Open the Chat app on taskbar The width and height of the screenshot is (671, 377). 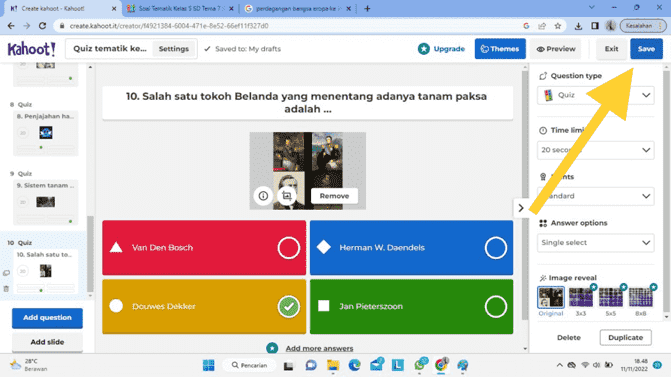(x=311, y=365)
